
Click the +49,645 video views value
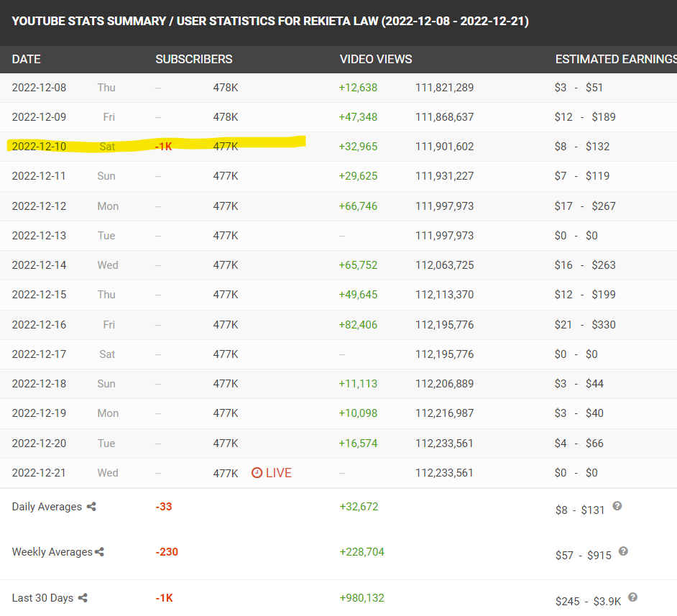point(358,295)
